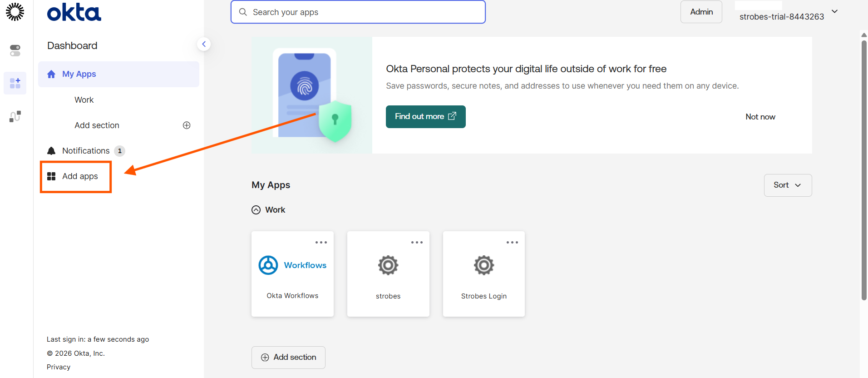868x378 pixels.
Task: Expand the account menu chevron
Action: [x=835, y=11]
